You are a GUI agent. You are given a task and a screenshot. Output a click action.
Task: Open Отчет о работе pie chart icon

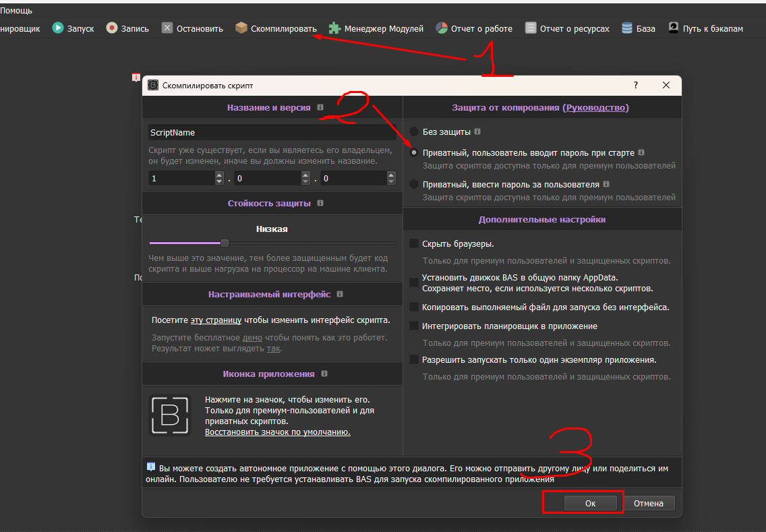tap(442, 28)
